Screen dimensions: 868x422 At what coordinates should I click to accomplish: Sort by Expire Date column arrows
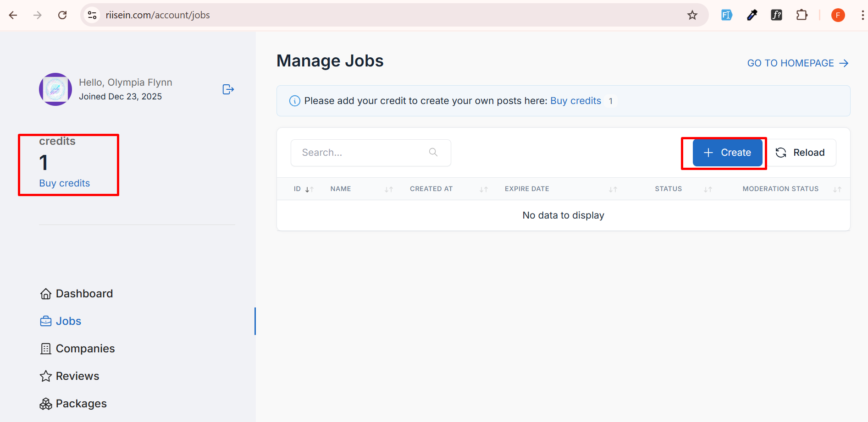tap(613, 189)
